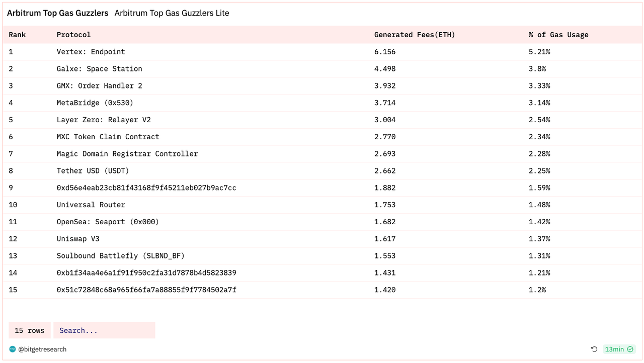The height and width of the screenshot is (363, 644).
Task: Click the 3.714 fees value
Action: 385,103
